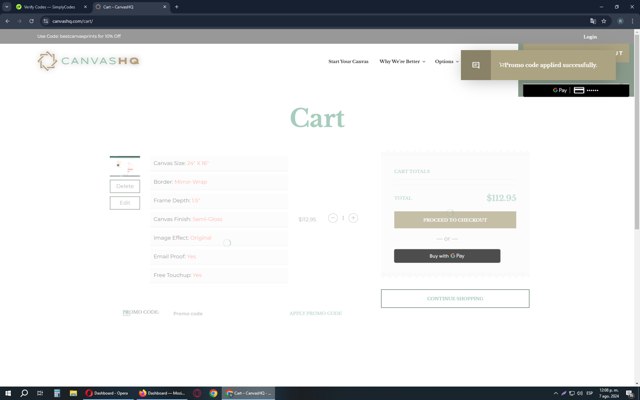Go forward in browser history
This screenshot has width=640, height=400.
pos(19,21)
